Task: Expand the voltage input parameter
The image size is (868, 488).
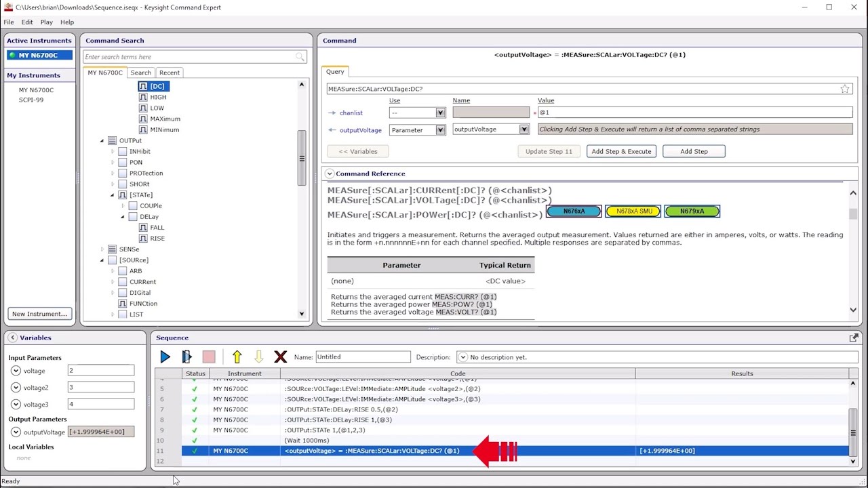Action: coord(16,371)
